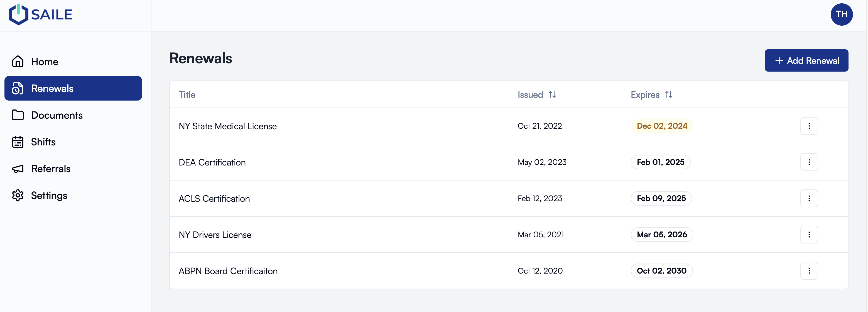The image size is (868, 312).
Task: Sort table by Issued date
Action: click(x=551, y=95)
